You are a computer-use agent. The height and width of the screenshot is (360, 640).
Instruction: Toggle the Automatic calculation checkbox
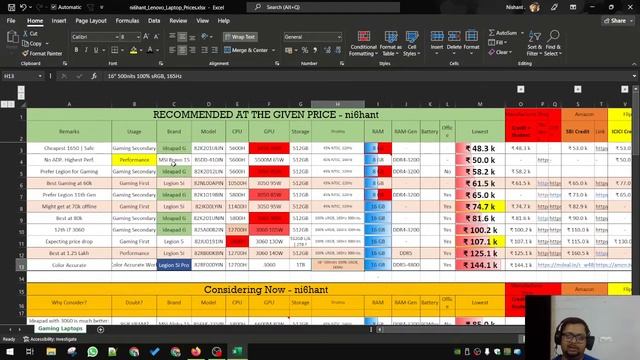(x=53, y=7)
